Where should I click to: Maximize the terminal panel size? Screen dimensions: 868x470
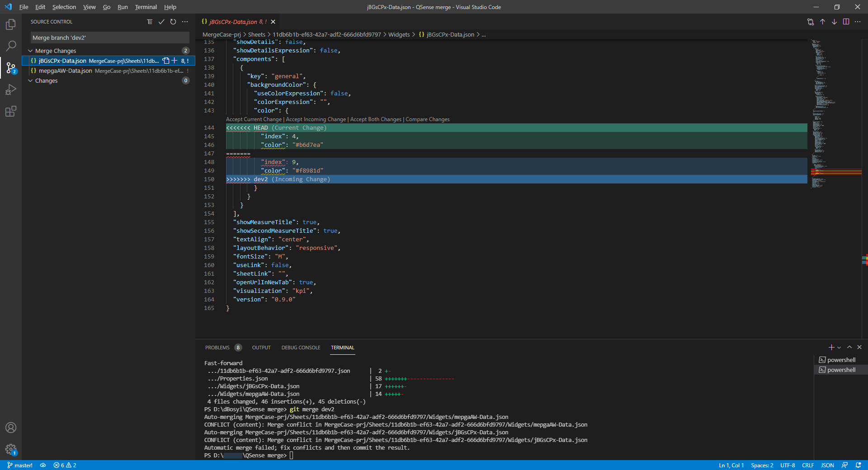tap(849, 347)
